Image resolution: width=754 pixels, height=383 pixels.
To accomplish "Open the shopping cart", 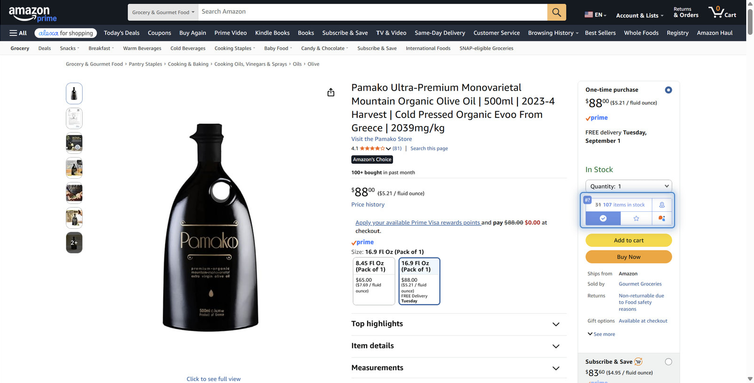I will click(722, 13).
